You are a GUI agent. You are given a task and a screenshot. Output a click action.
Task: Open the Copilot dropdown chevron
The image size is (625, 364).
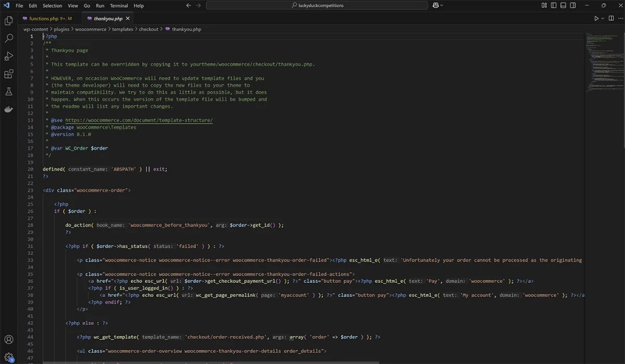[441, 5]
